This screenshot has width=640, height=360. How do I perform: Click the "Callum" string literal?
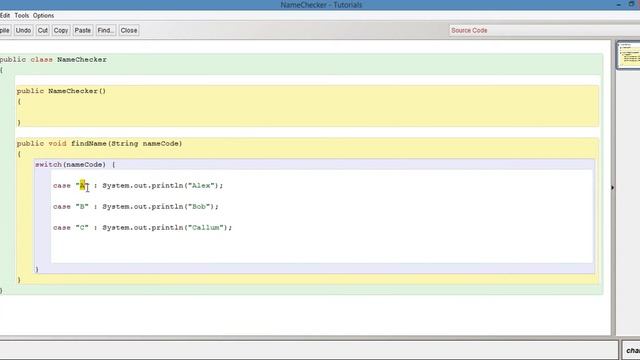tap(205, 228)
